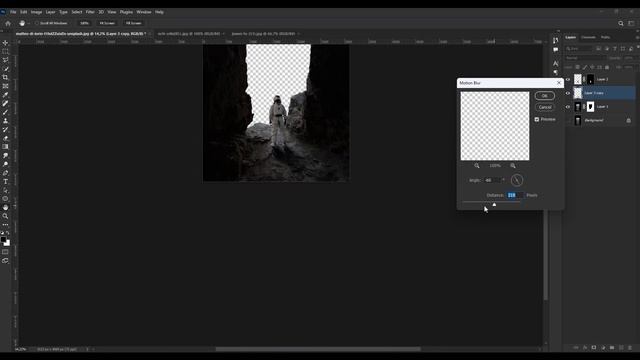Viewport: 640px width, 360px height.
Task: Click the Fit Screen button
Action: click(107, 23)
